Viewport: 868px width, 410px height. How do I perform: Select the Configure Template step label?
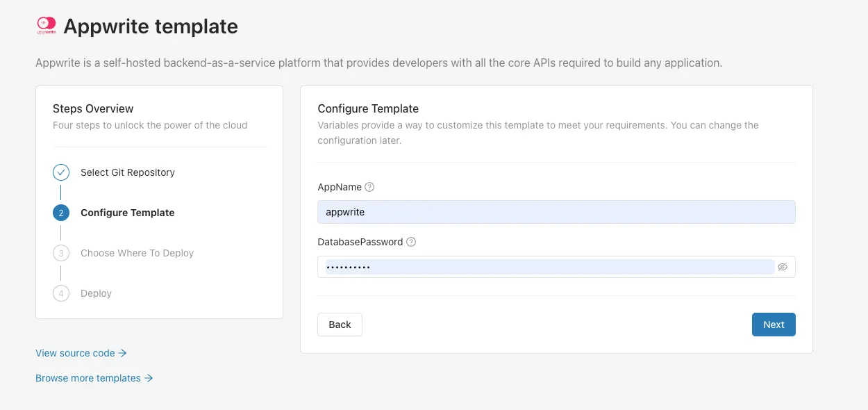(x=128, y=213)
